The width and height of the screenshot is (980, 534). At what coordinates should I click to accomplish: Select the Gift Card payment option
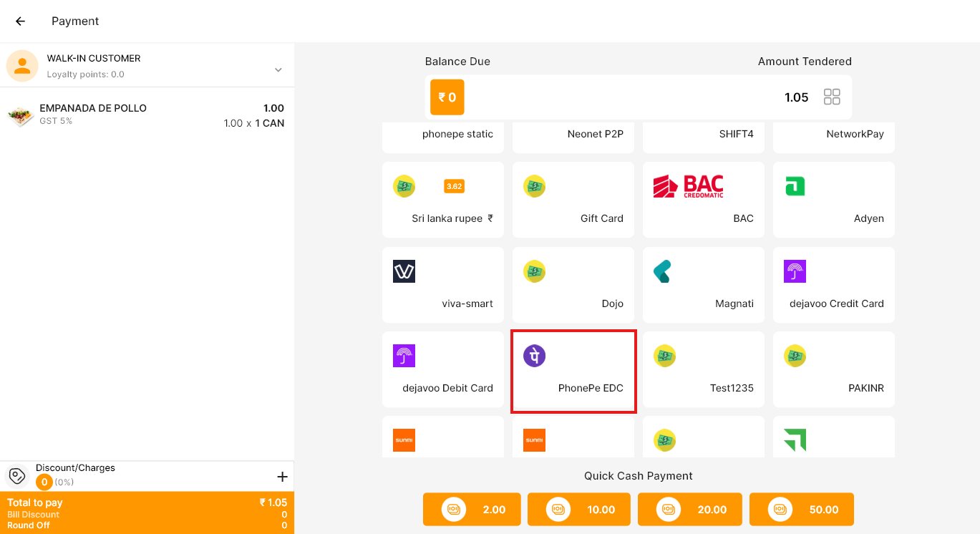tap(573, 200)
